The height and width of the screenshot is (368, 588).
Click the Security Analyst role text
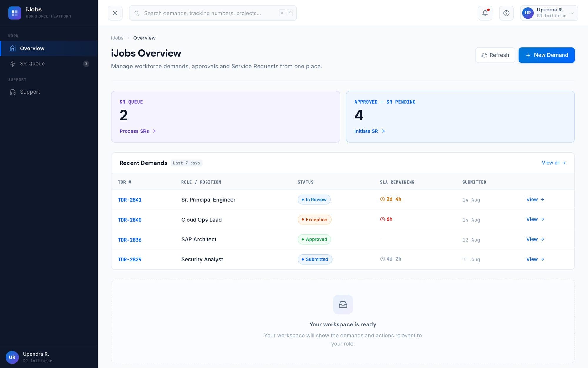(202, 259)
